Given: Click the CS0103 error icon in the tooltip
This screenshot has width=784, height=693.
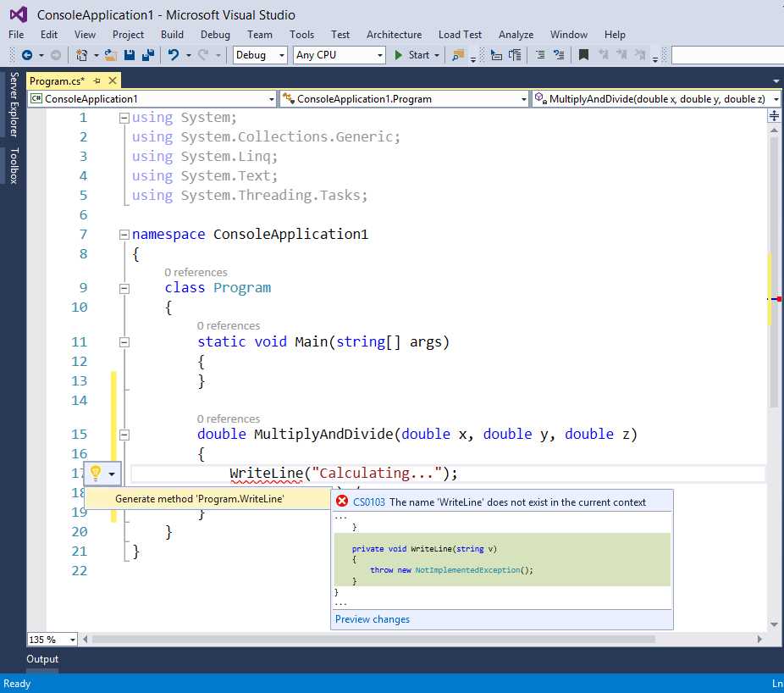Looking at the screenshot, I should click(342, 500).
